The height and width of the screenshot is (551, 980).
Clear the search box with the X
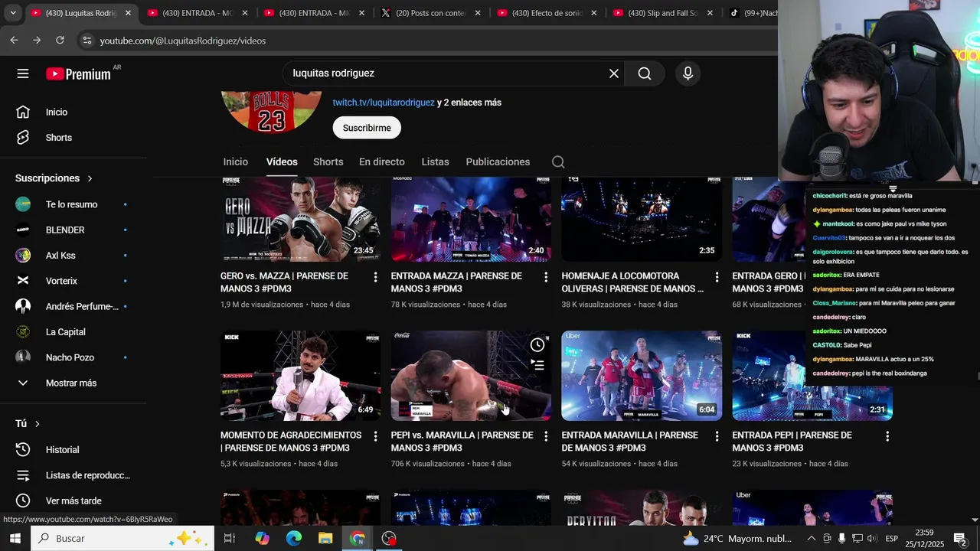point(614,73)
